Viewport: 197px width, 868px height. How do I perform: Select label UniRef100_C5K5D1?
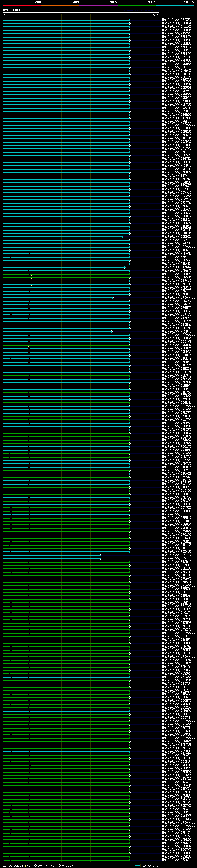(x=177, y=277)
